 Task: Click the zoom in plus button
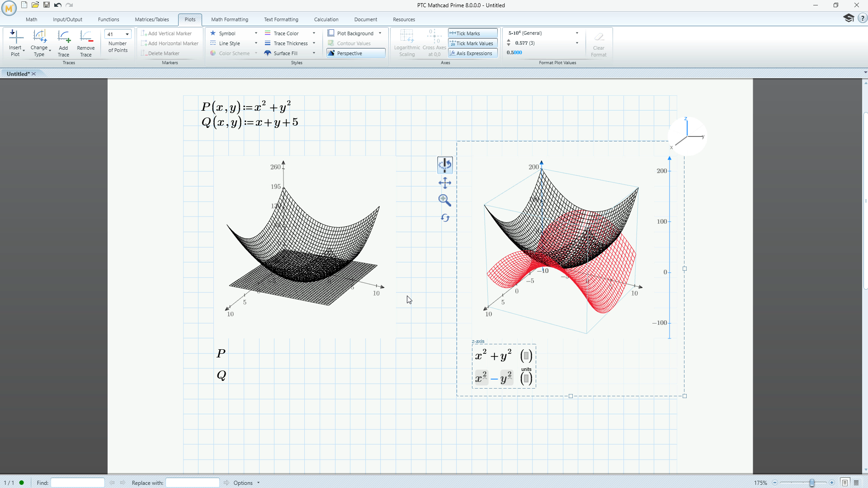click(x=832, y=483)
